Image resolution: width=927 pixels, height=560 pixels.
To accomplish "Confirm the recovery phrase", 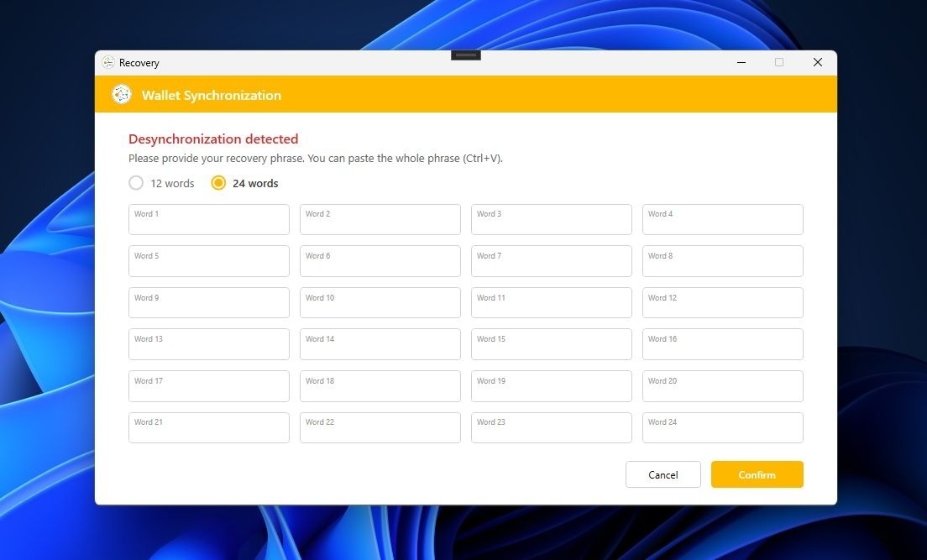I will (x=757, y=474).
